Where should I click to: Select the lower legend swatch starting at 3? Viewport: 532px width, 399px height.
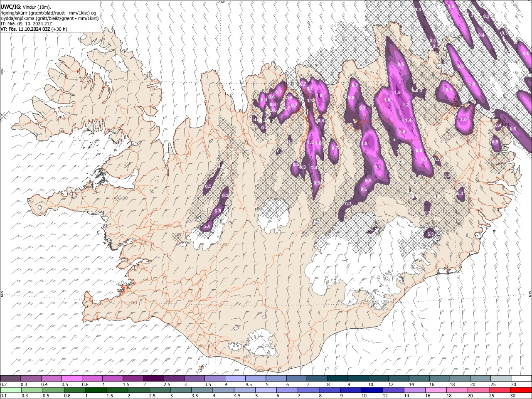(x=181, y=390)
